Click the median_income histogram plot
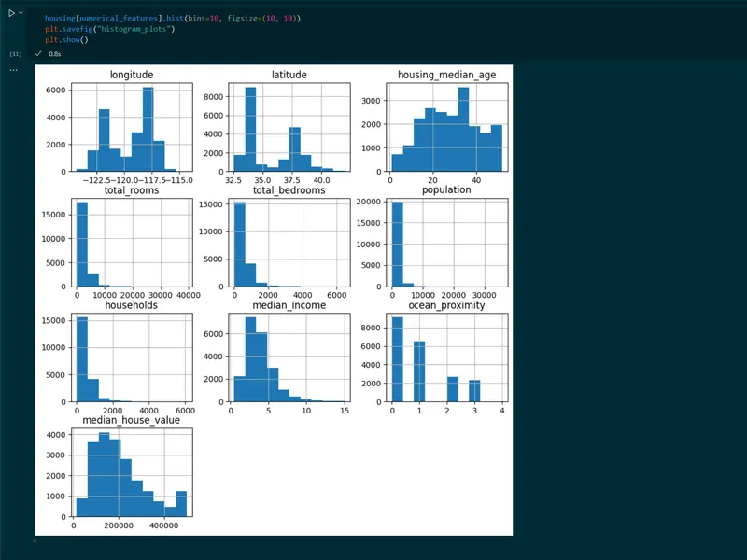 (x=289, y=357)
